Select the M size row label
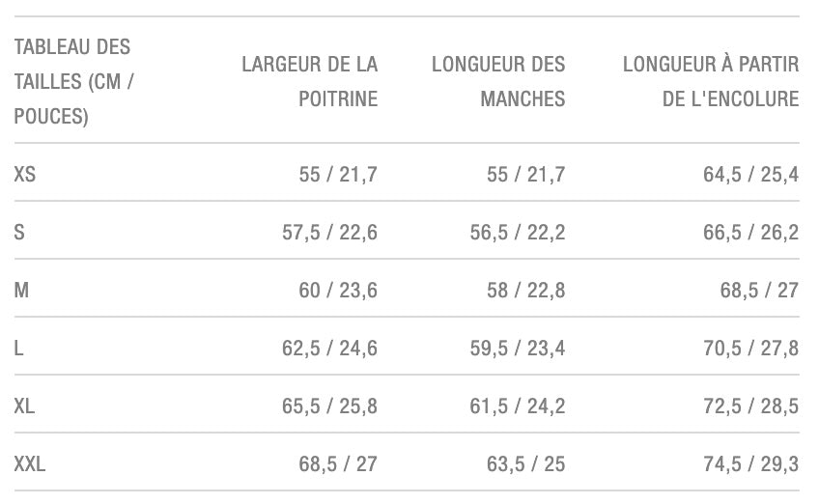 click(21, 290)
